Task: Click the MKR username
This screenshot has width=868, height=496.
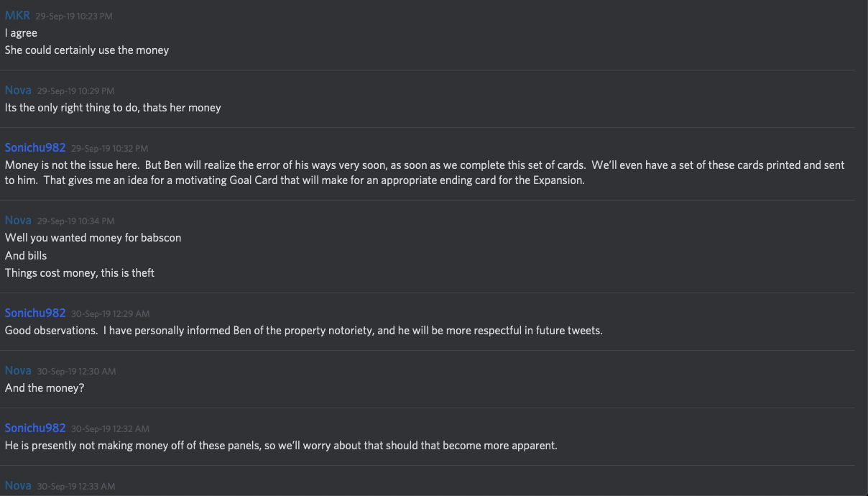Action: pyautogui.click(x=17, y=15)
